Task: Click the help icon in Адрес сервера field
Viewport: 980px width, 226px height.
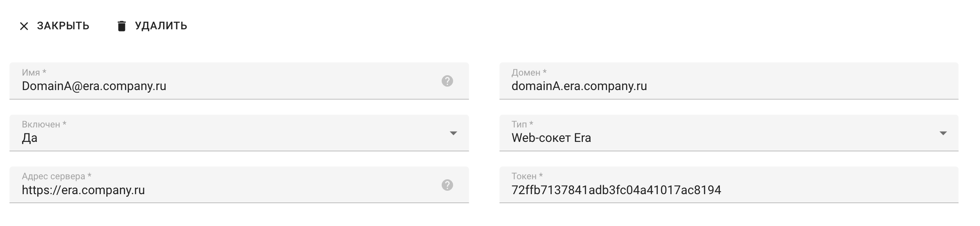Action: [x=447, y=185]
